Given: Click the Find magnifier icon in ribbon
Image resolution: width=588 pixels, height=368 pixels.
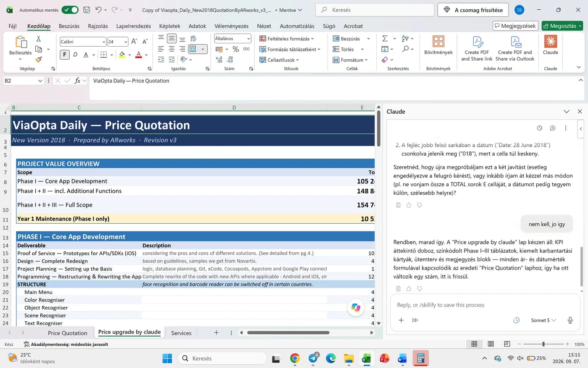Looking at the screenshot, I should [x=405, y=49].
